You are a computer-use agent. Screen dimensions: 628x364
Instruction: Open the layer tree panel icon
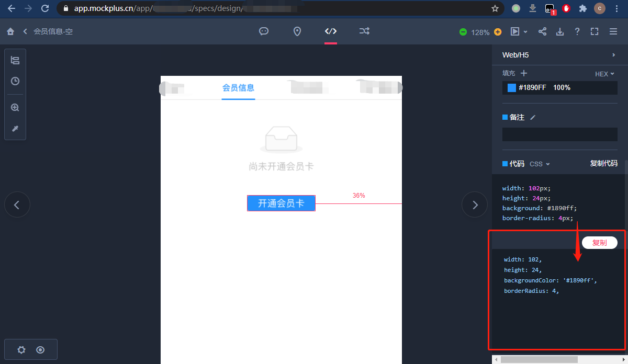tap(15, 61)
